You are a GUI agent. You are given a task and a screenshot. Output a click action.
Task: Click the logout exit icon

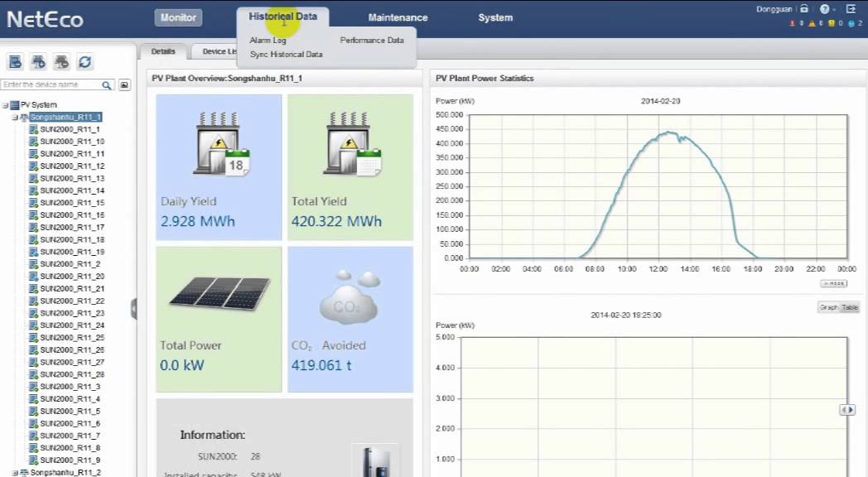pyautogui.click(x=851, y=9)
